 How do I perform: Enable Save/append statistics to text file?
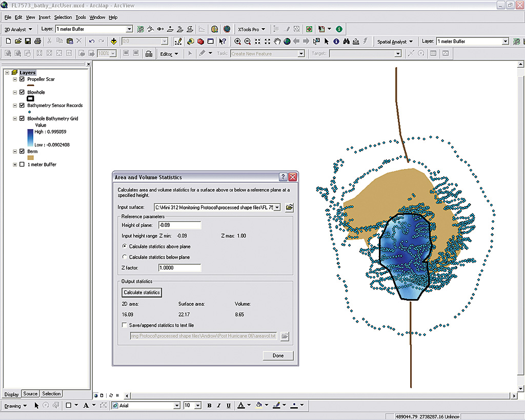(x=125, y=325)
